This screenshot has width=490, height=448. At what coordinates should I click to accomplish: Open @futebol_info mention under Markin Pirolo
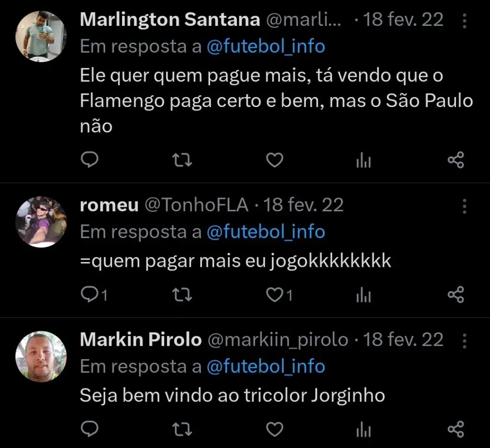point(267,366)
